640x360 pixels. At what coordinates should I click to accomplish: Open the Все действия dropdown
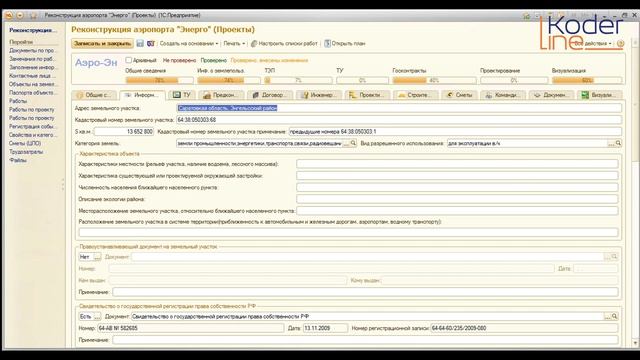(593, 43)
